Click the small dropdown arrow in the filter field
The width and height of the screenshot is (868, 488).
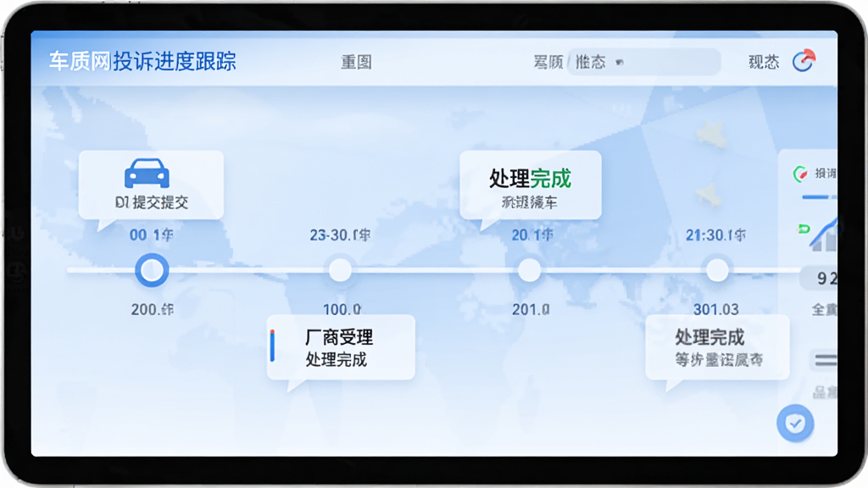tap(620, 62)
